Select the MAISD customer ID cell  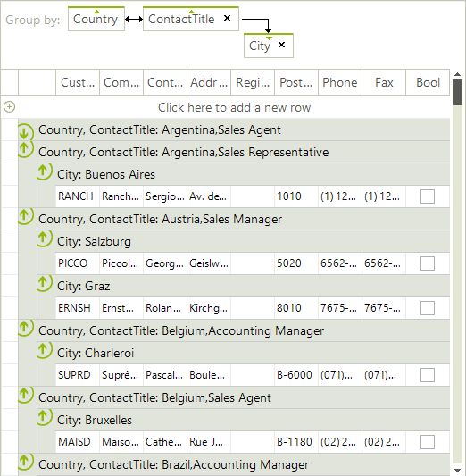[78, 442]
